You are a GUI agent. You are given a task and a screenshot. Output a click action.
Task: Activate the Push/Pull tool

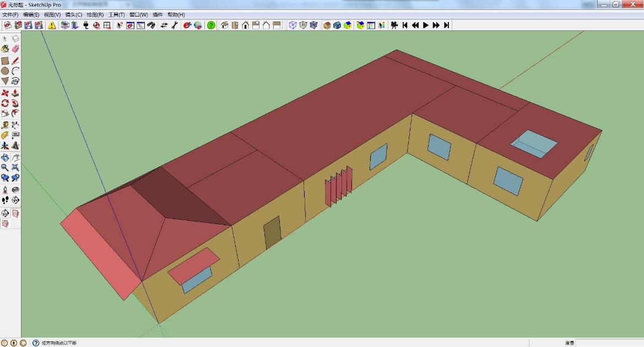[x=15, y=93]
